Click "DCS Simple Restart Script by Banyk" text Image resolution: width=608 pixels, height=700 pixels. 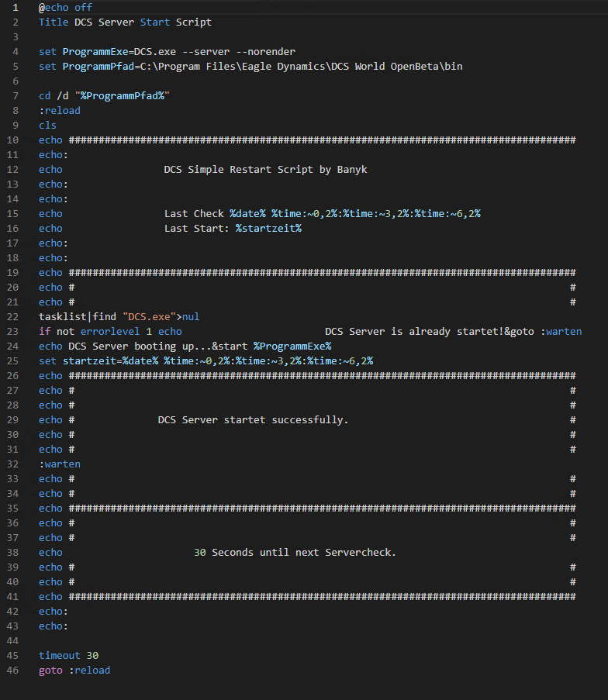coord(265,170)
